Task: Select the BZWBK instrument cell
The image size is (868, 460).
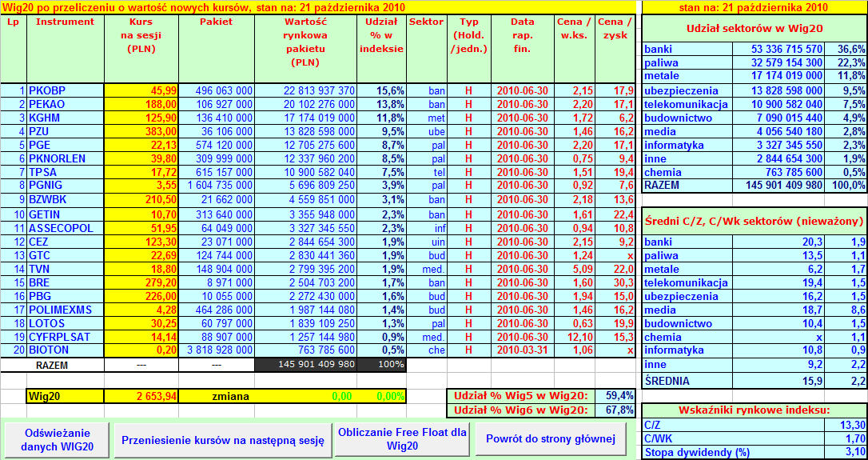Action: coord(66,199)
